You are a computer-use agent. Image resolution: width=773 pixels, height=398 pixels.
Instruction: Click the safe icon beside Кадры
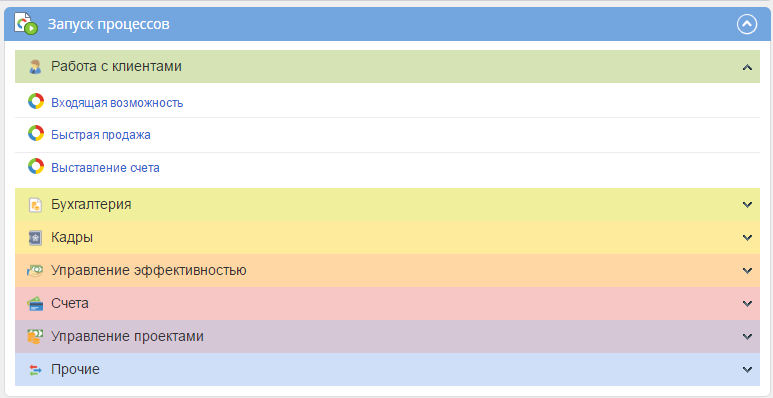coord(35,238)
